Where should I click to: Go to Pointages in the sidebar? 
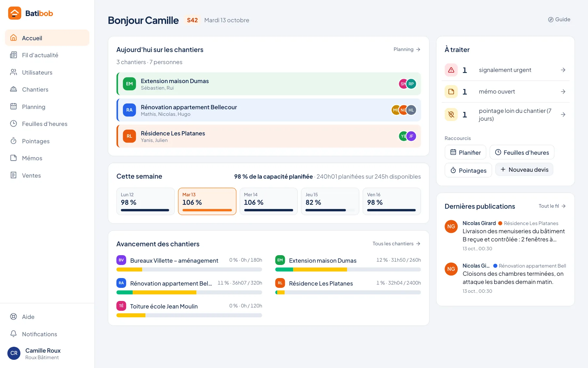(x=47, y=141)
